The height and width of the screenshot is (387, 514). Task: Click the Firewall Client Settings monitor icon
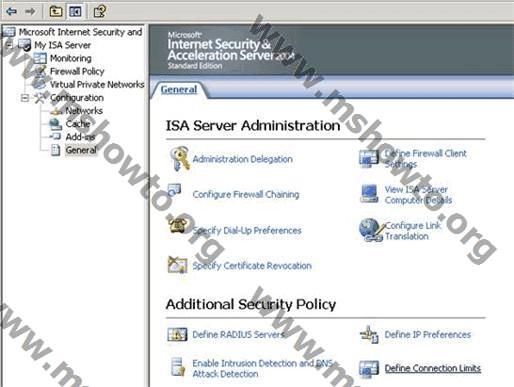[x=369, y=158]
